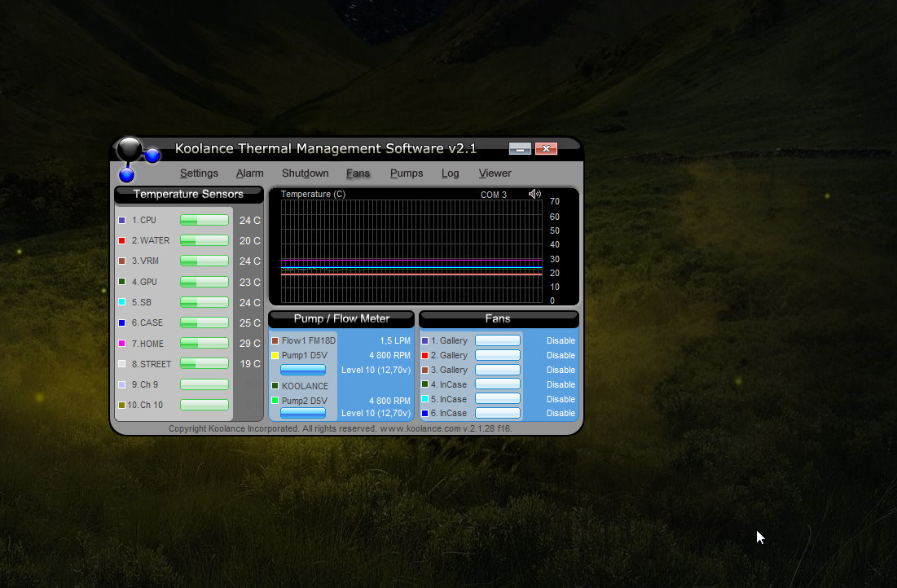This screenshot has width=897, height=588.
Task: Click the Pump1 D5V yellow swatch
Action: [275, 355]
